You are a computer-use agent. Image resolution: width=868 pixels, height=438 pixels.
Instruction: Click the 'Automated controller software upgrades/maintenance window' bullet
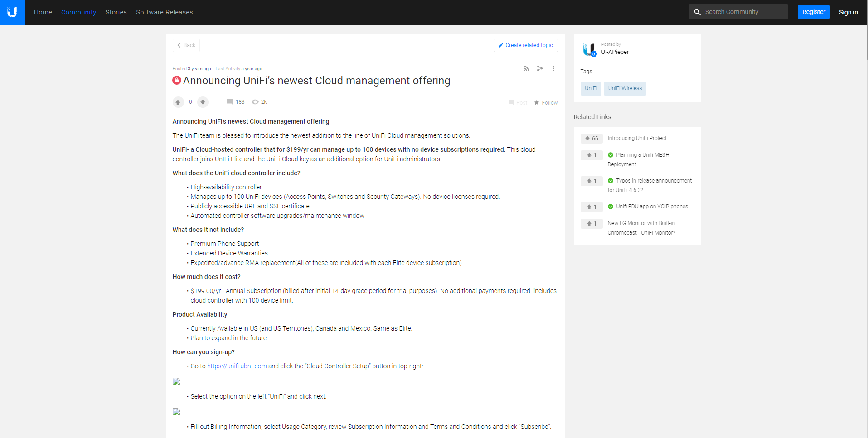click(277, 216)
